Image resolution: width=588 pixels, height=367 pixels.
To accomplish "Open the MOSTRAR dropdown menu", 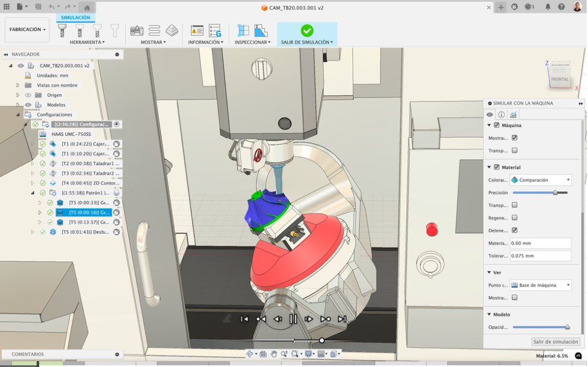I will click(153, 43).
